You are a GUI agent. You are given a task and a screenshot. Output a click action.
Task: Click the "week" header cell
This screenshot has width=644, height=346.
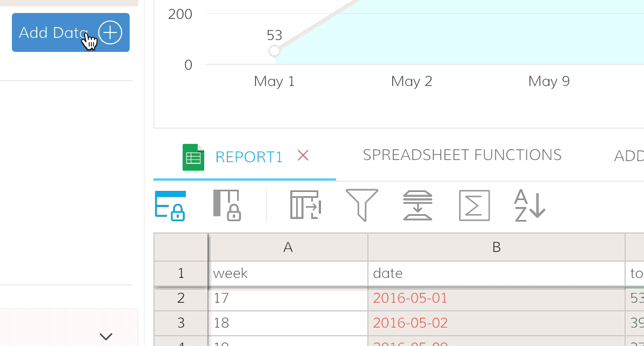click(x=288, y=274)
